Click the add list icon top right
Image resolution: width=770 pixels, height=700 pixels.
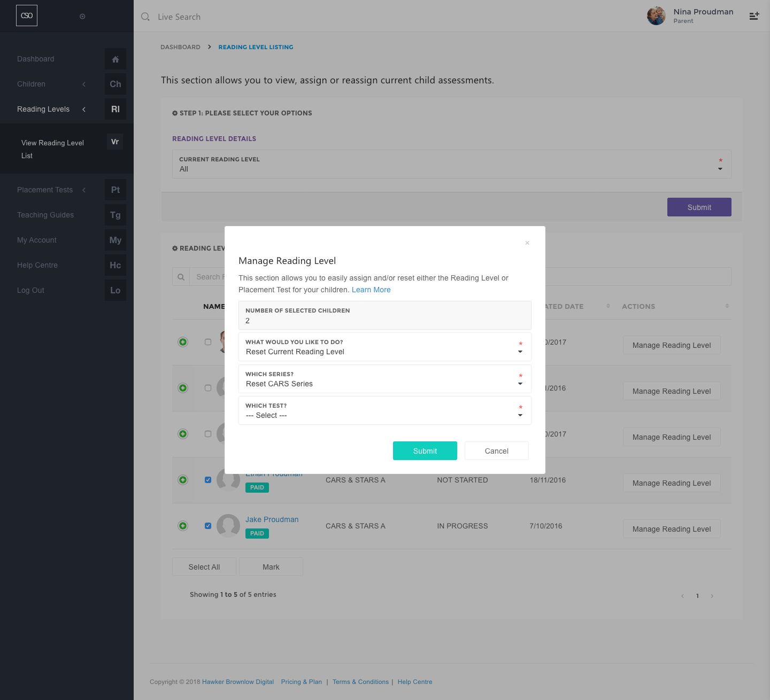pyautogui.click(x=754, y=16)
